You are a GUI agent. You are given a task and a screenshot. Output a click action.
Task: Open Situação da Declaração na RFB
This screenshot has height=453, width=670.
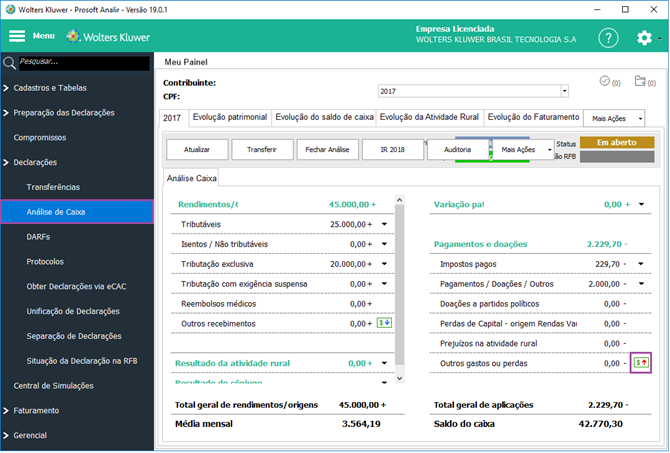[x=82, y=361]
